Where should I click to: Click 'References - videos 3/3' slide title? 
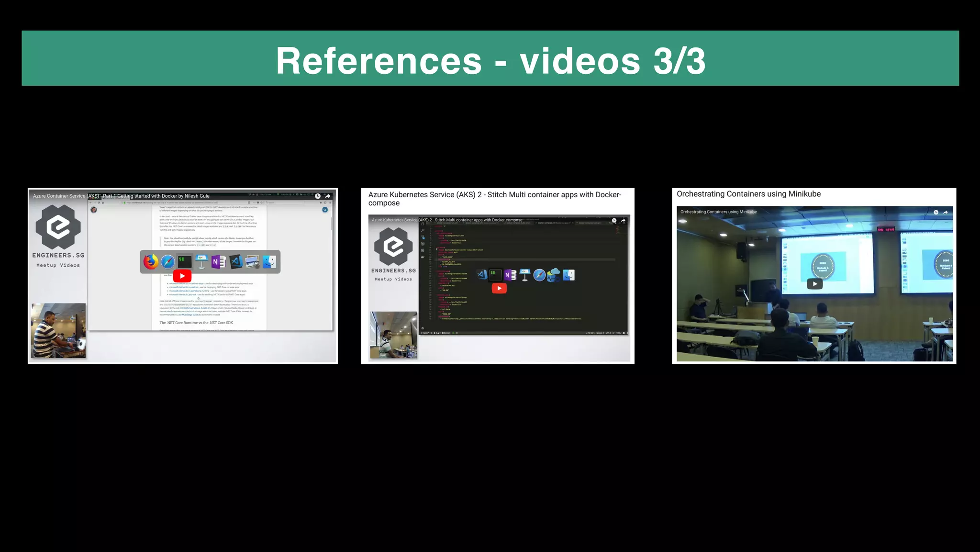tap(490, 61)
